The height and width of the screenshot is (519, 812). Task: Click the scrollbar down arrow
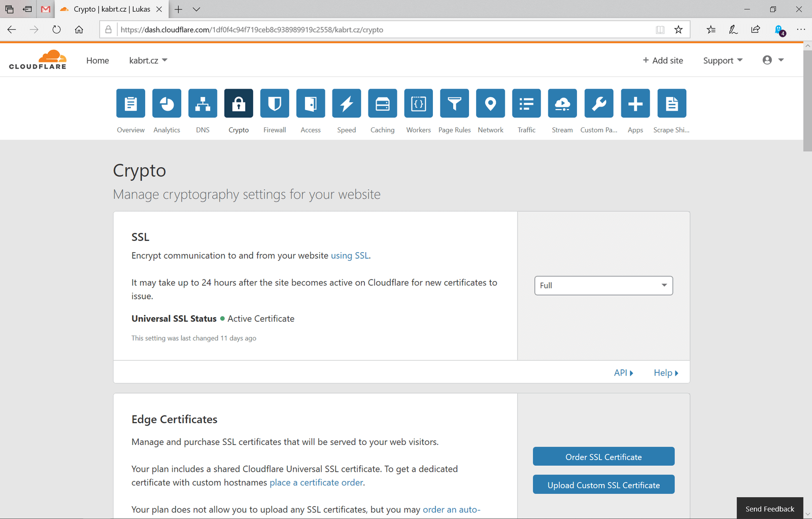807,514
